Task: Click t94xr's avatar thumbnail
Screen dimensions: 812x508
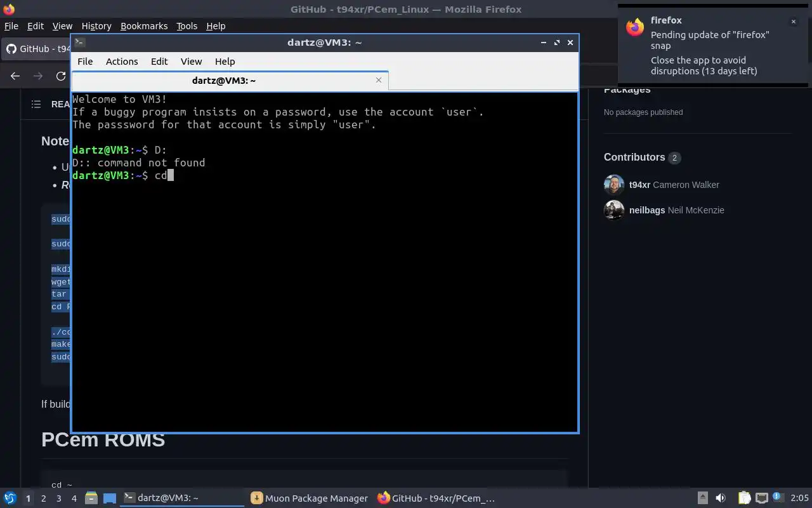Action: pos(614,185)
